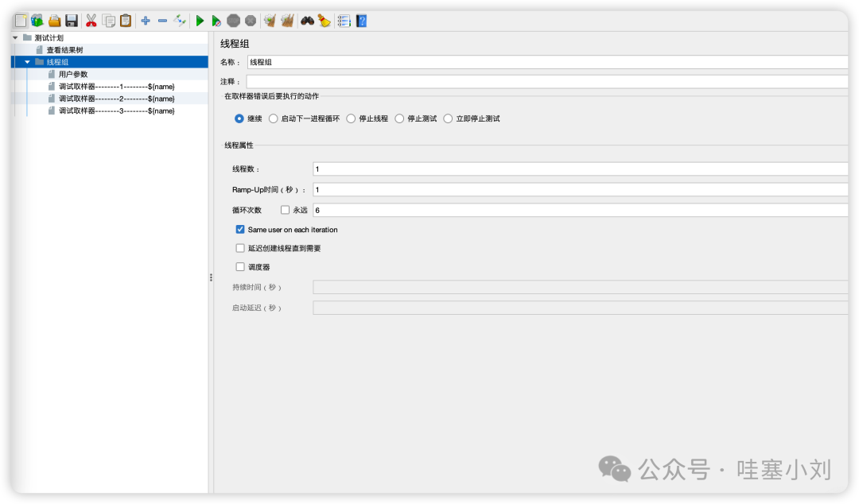
Task: Collapse all nodes with the minus icon
Action: [x=162, y=21]
